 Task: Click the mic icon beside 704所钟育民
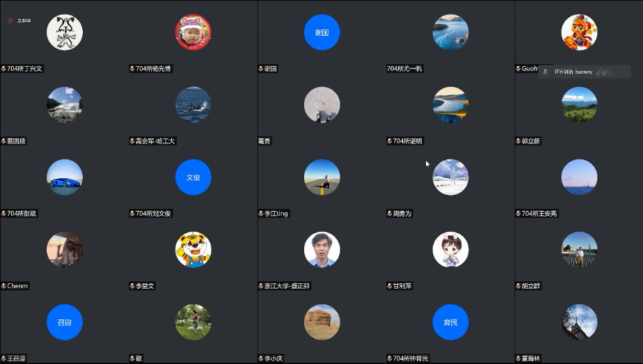coord(390,358)
